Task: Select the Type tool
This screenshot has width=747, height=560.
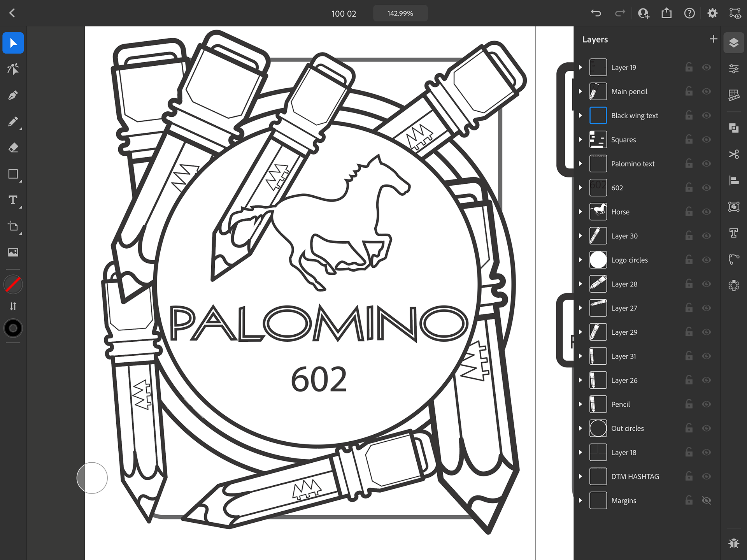Action: 13,200
